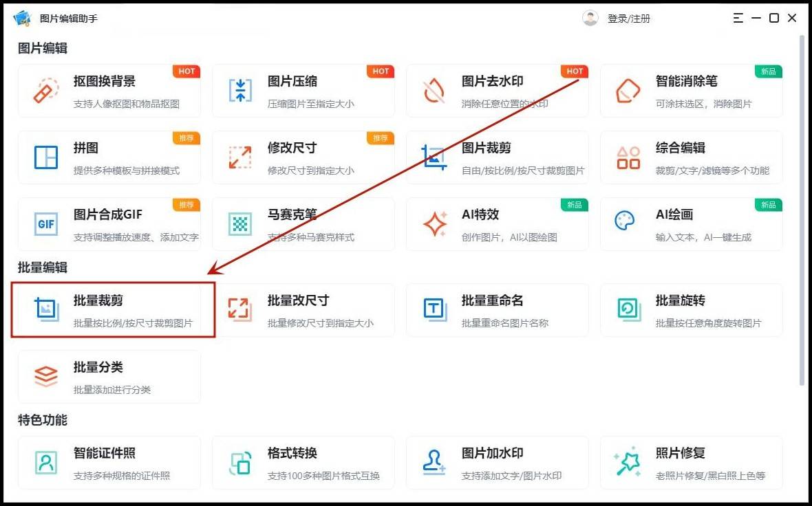The width and height of the screenshot is (812, 506).
Task: Open the 格式转换 convert icon
Action: click(x=240, y=462)
